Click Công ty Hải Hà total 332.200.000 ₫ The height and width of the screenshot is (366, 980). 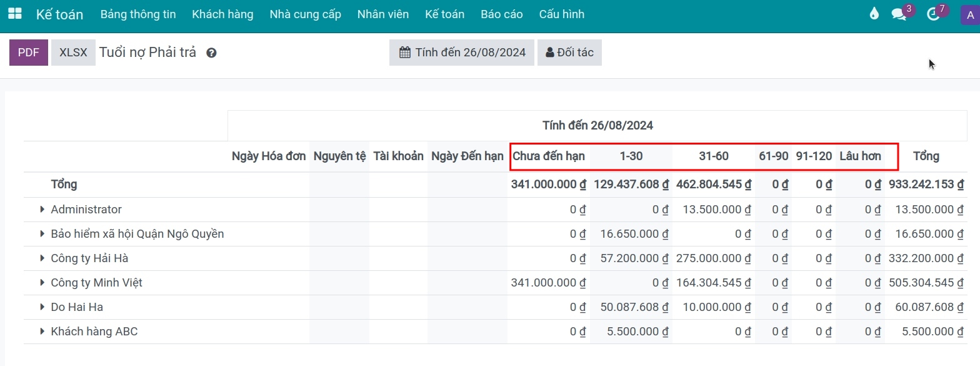coord(926,258)
